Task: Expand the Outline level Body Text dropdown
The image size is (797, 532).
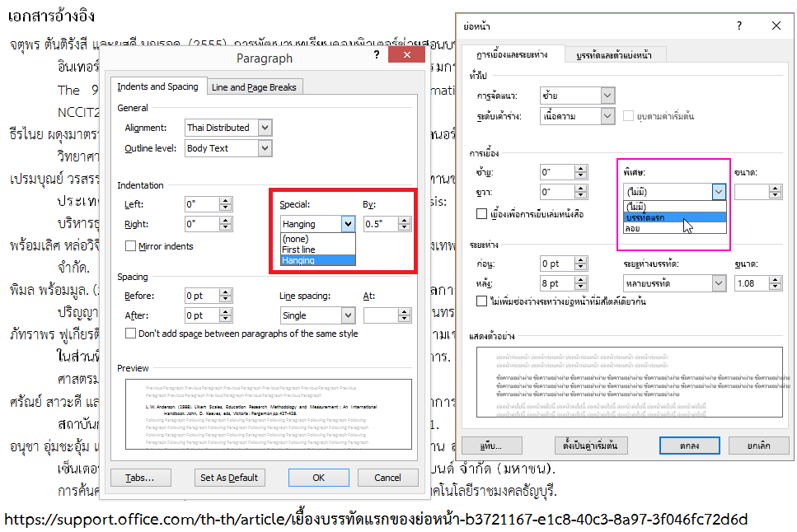Action: coord(265,148)
